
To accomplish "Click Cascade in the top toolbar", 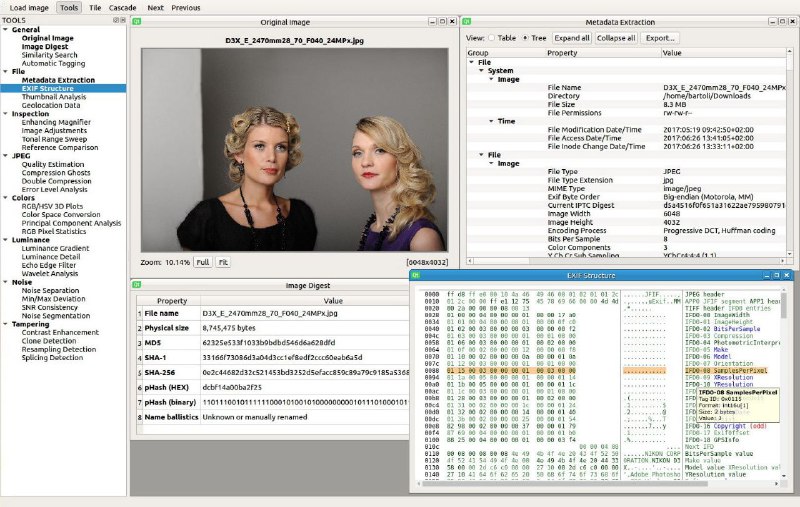I will coord(122,8).
